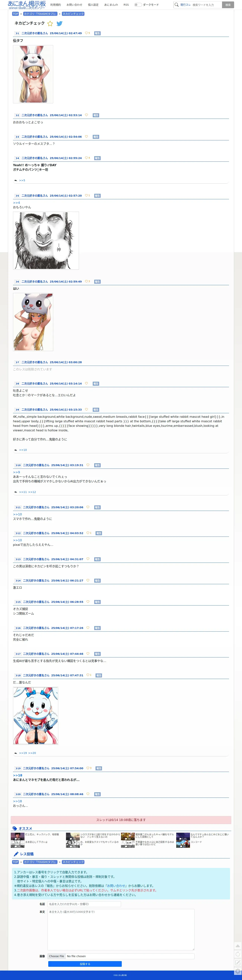Image resolution: width=242 pixels, height=980 pixels.
Task: Report post 20 with 報告 button
Action: [x=97, y=794]
